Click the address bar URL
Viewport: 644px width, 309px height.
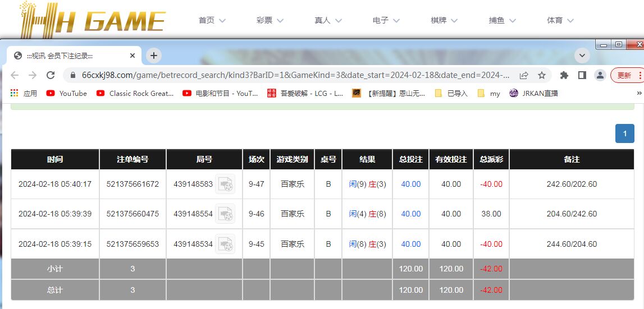tap(295, 75)
